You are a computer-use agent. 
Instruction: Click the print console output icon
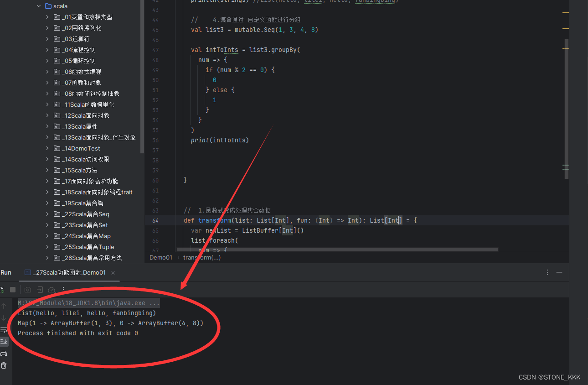[4, 354]
